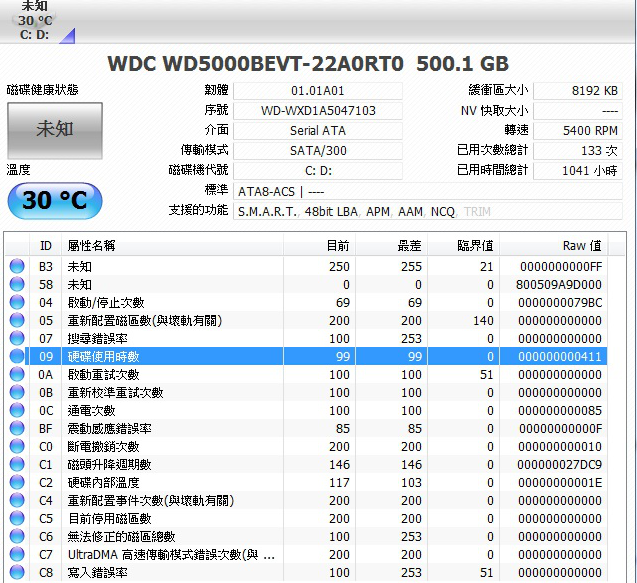Click raw value 00000000000F in BF row
Image resolution: width=637 pixels, height=583 pixels.
pos(560,428)
